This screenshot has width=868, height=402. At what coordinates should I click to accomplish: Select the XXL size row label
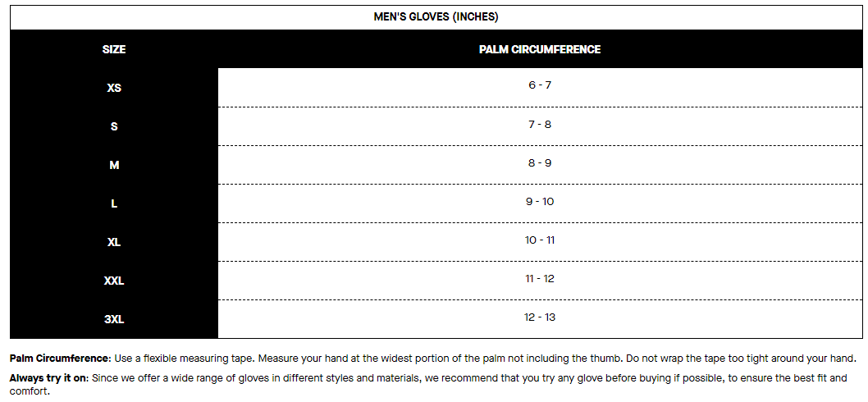114,281
